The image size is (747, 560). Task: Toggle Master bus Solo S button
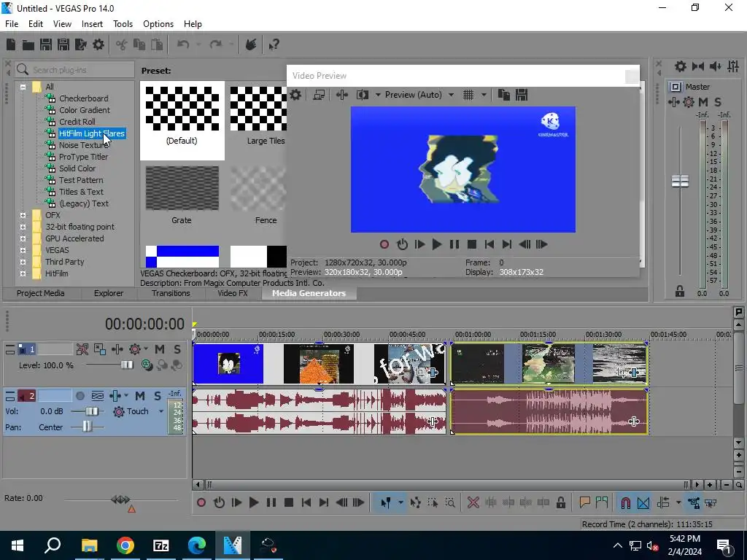718,102
